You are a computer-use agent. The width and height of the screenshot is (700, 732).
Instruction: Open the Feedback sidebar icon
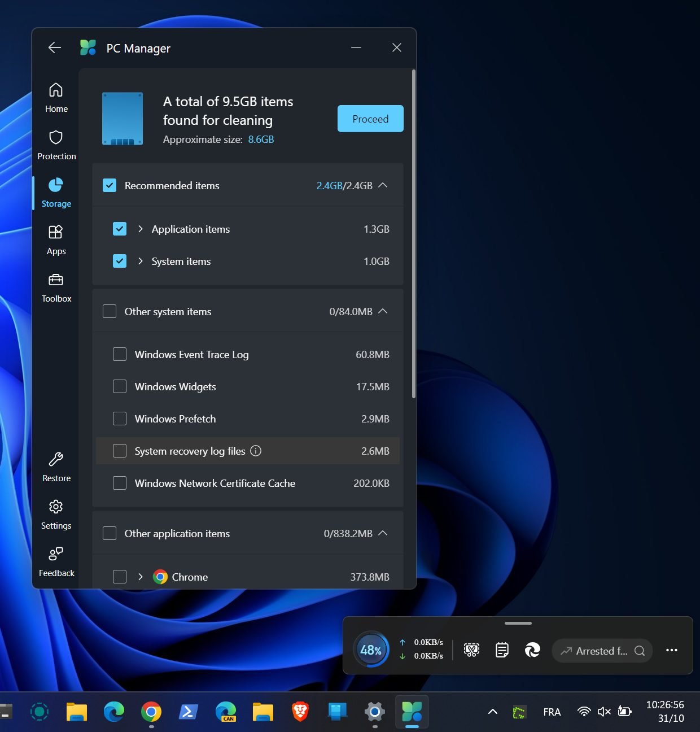pos(56,561)
